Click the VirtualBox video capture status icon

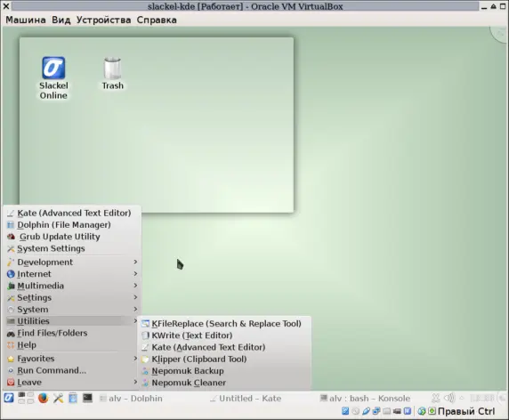click(x=397, y=411)
